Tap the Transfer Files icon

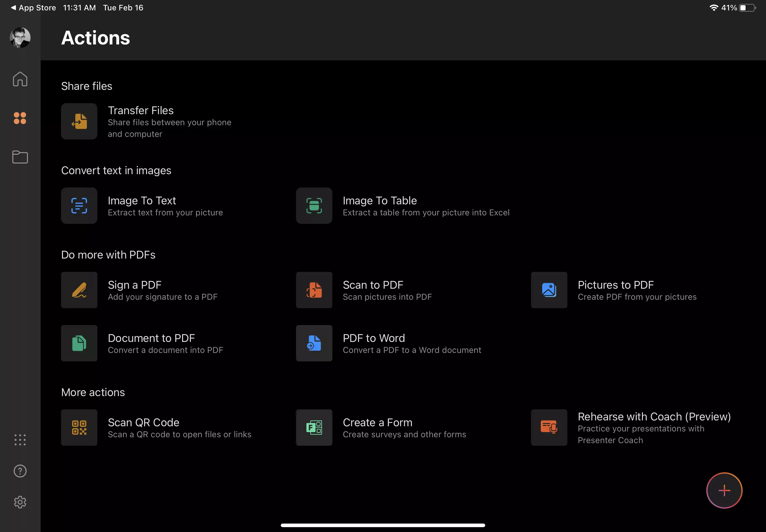79,121
